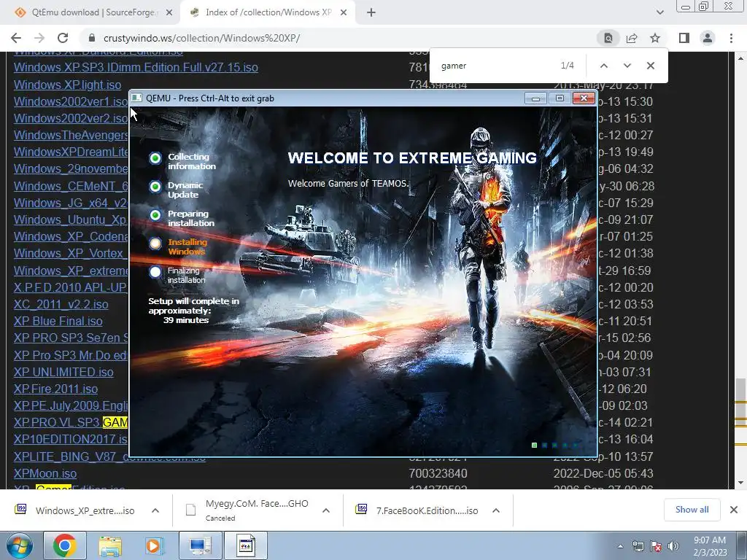Click the '39 minutes' remaining time text
Viewport: 747px width, 560px height.
(186, 321)
